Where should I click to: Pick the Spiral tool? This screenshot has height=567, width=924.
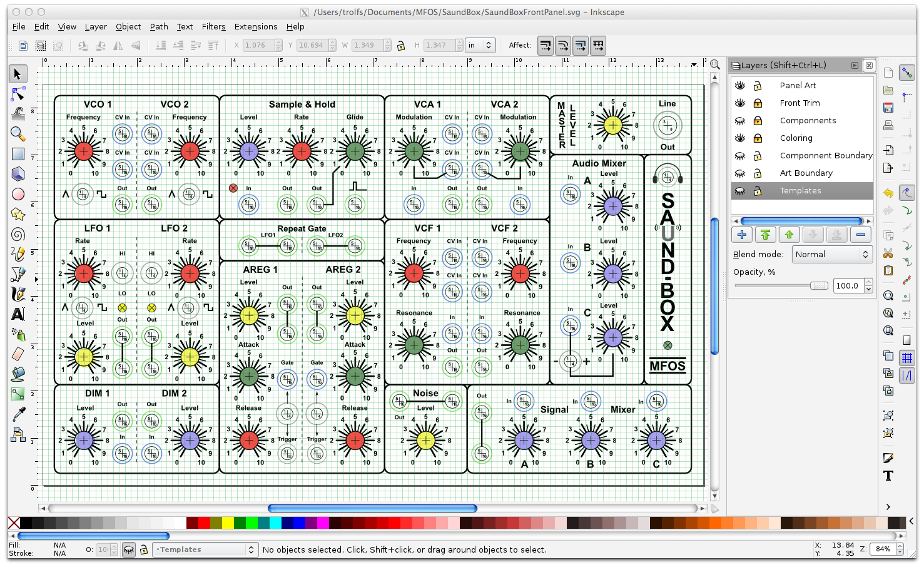click(x=18, y=234)
